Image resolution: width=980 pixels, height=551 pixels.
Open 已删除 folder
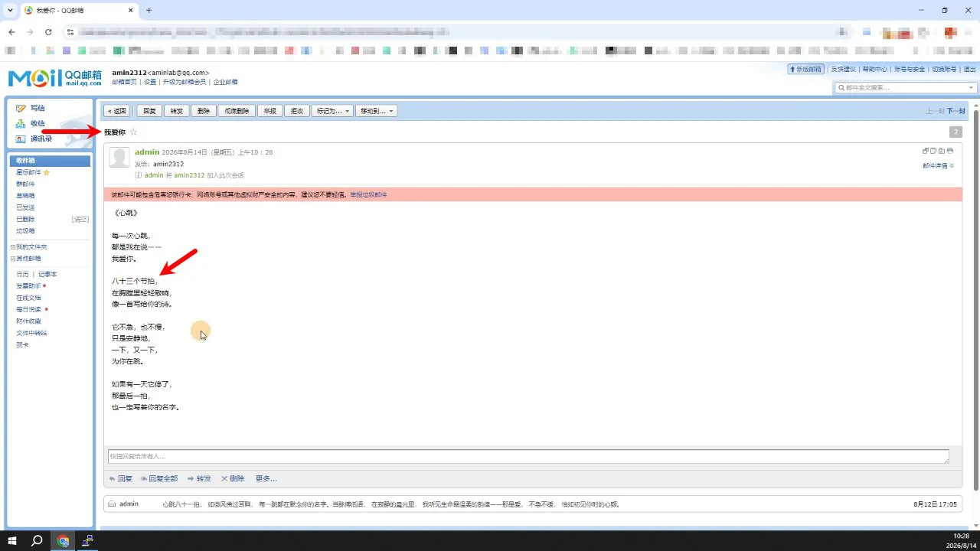click(x=25, y=219)
